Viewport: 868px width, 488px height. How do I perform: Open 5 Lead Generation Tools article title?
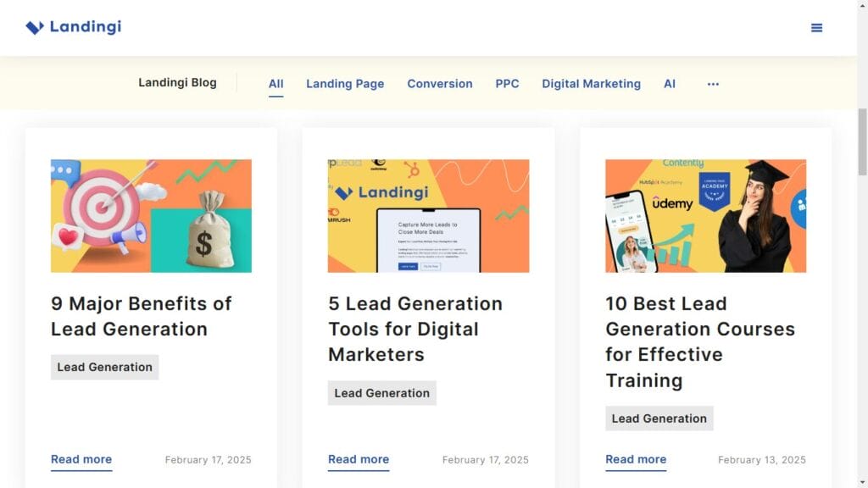point(415,329)
